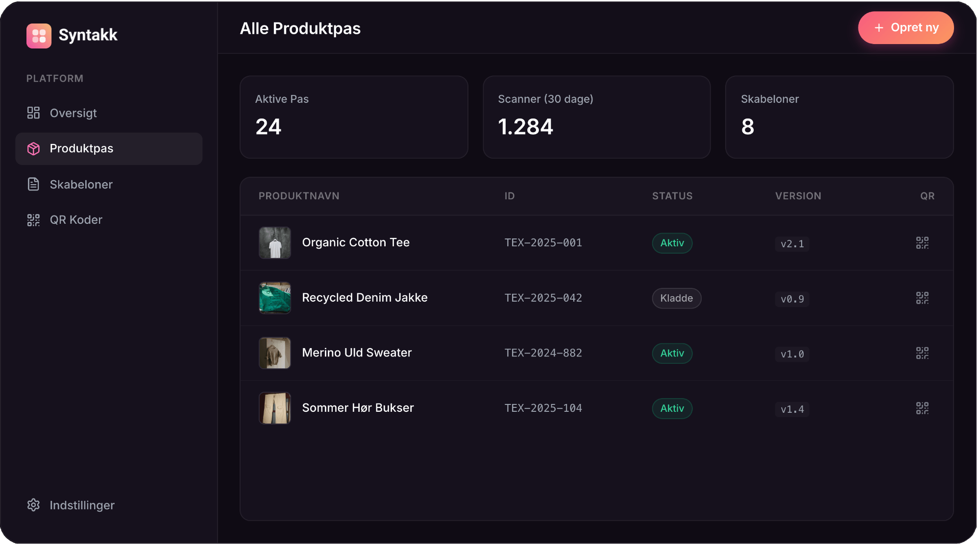Open the settings gear next to Indstillinger
980x544 pixels.
34,505
